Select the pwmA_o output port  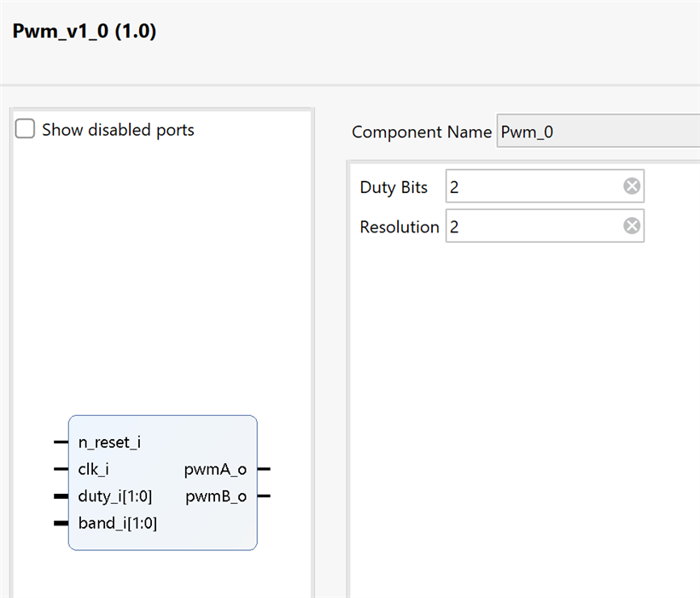216,469
